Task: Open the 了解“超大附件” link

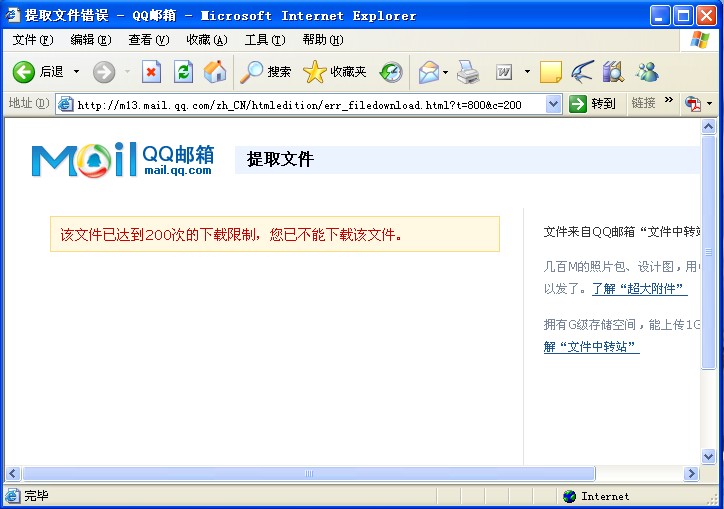Action: [639, 289]
